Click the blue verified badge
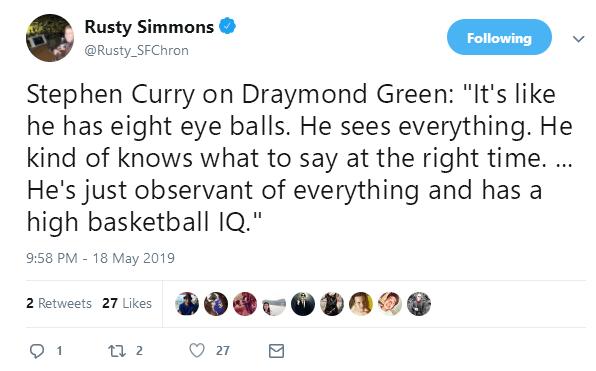This screenshot has height=371, width=596. click(227, 26)
